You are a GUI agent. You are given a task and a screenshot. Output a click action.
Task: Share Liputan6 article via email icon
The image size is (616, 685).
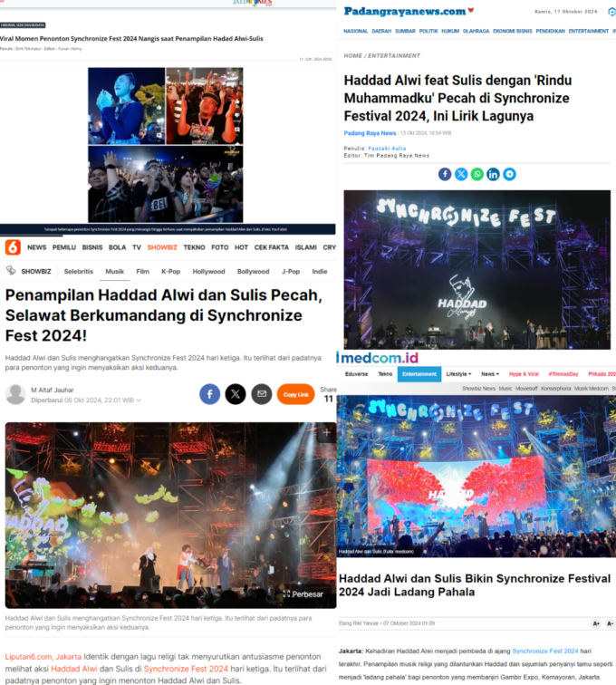[x=262, y=394]
